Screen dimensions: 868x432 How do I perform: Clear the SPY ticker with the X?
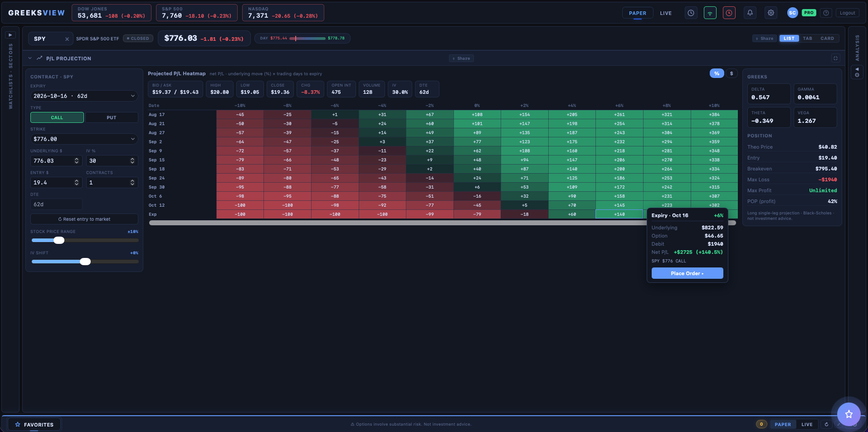[67, 39]
